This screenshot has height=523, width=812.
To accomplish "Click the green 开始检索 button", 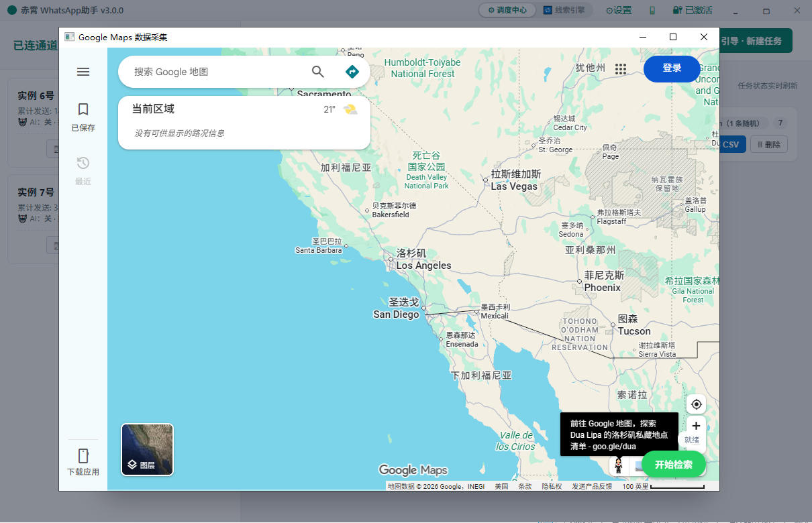I will tap(674, 464).
